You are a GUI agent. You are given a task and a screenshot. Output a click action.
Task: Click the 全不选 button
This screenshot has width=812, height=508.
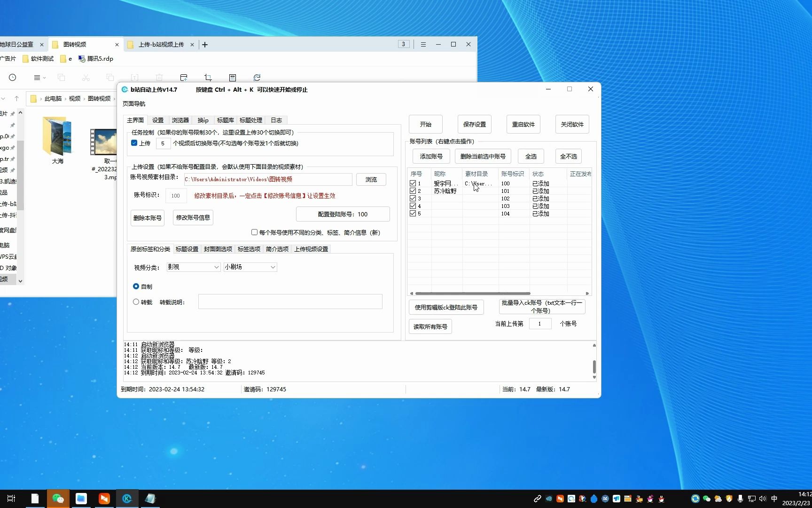click(569, 156)
